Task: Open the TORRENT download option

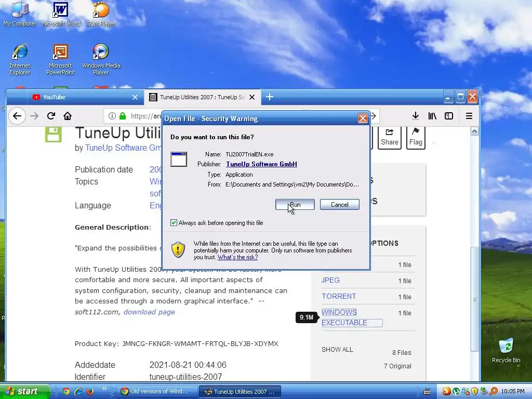Action: [x=339, y=296]
